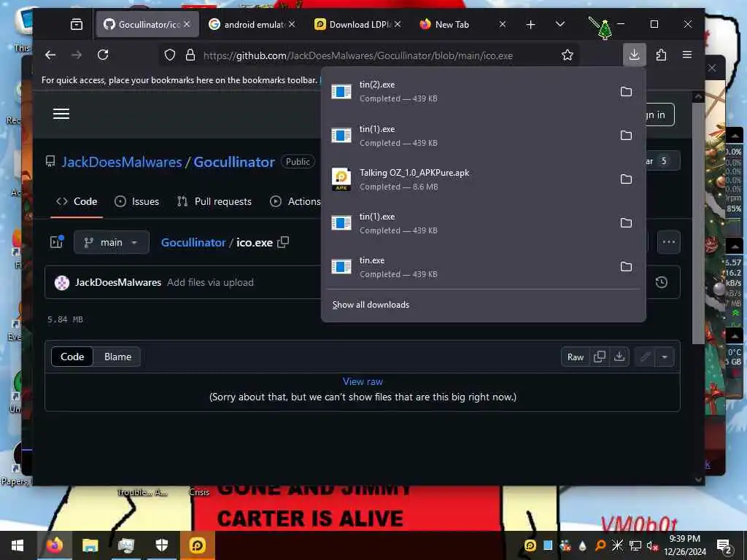Open the Firefox application hamburger menu
747x560 pixels.
click(687, 55)
